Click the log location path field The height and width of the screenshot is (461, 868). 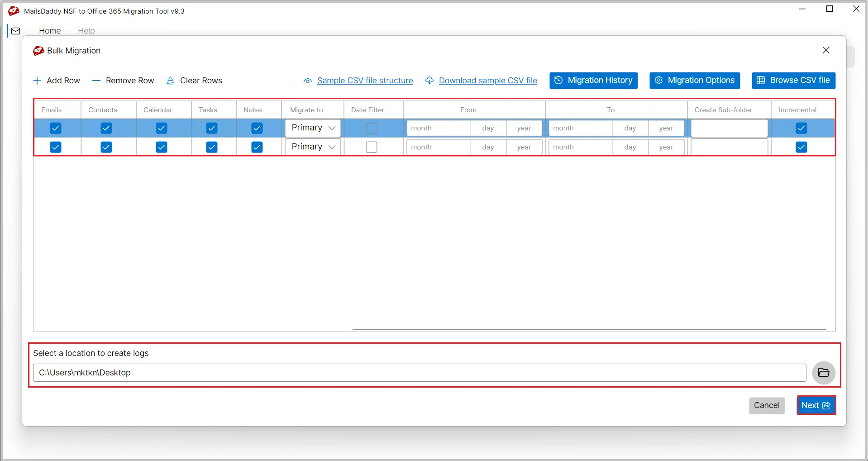pyautogui.click(x=419, y=373)
